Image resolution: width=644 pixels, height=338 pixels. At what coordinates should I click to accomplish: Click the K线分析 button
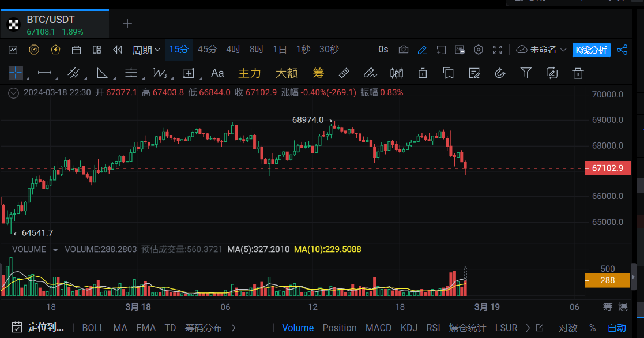[591, 50]
